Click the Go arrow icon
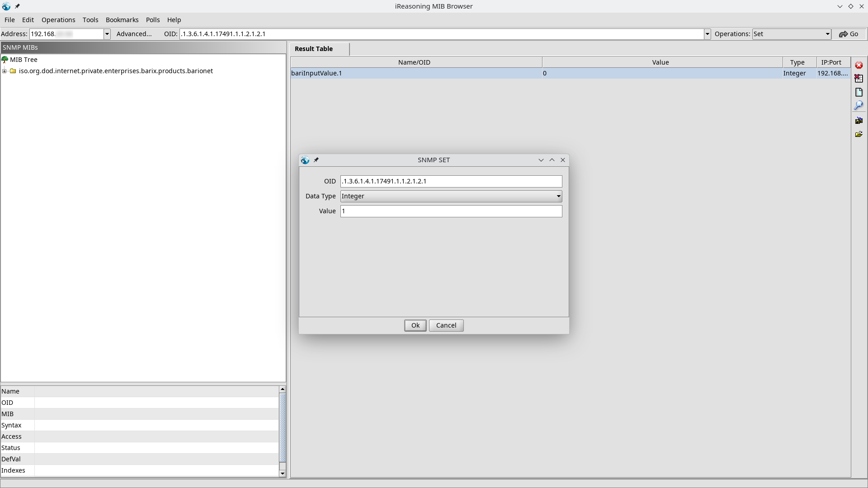868x488 pixels. click(x=844, y=34)
